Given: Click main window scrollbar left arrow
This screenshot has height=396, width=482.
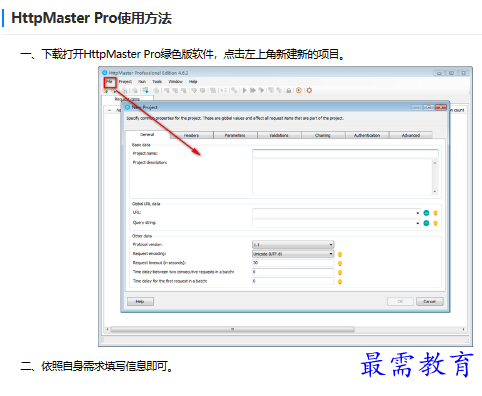Looking at the screenshot, I should point(107,329).
